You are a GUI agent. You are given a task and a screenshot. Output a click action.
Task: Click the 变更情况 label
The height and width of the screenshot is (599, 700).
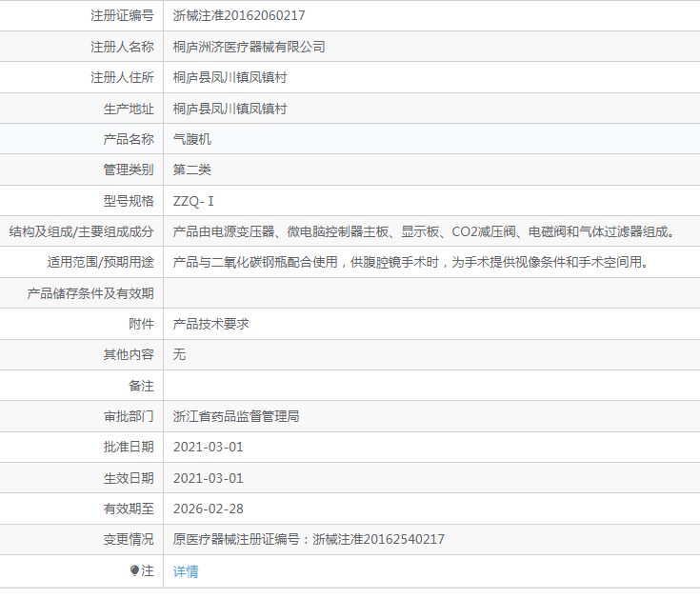(x=129, y=539)
